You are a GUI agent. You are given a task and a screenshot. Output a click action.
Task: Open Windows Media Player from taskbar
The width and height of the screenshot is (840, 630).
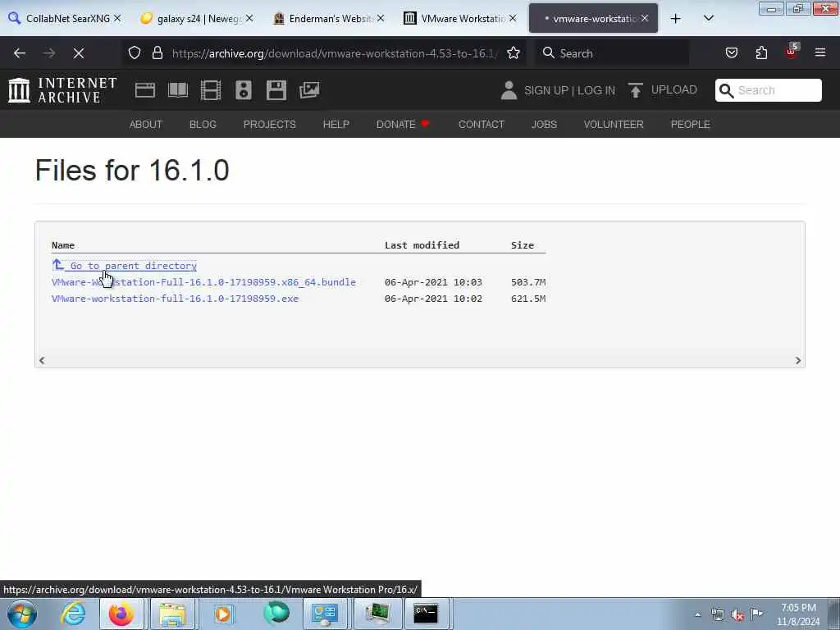(x=223, y=614)
